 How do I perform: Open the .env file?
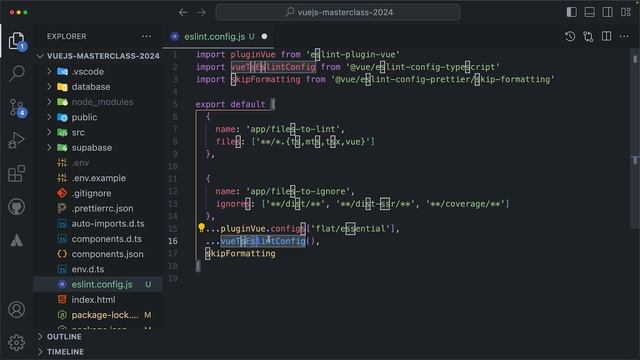98,163
